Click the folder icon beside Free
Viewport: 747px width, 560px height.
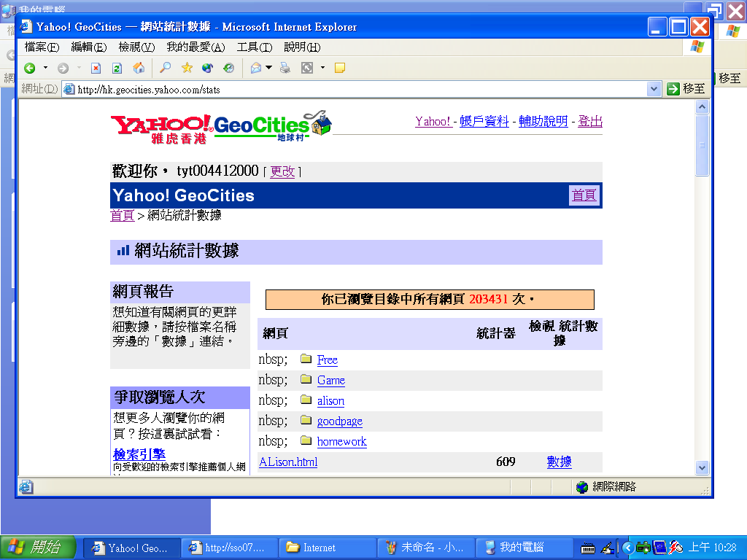(306, 359)
